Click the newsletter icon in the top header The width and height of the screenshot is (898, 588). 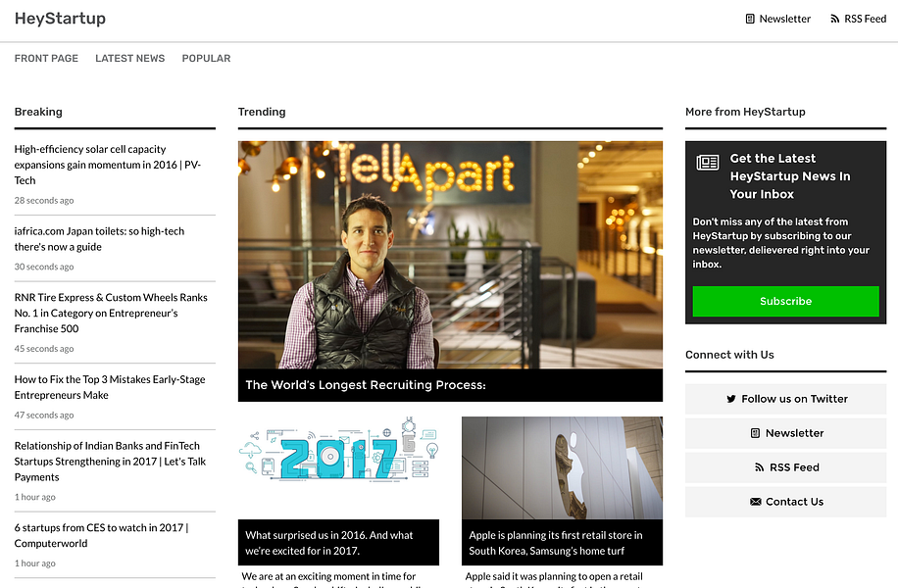pos(750,19)
